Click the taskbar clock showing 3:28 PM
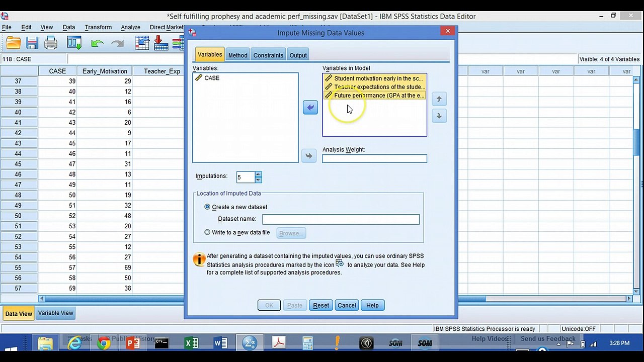Image resolution: width=644 pixels, height=362 pixels. click(619, 343)
